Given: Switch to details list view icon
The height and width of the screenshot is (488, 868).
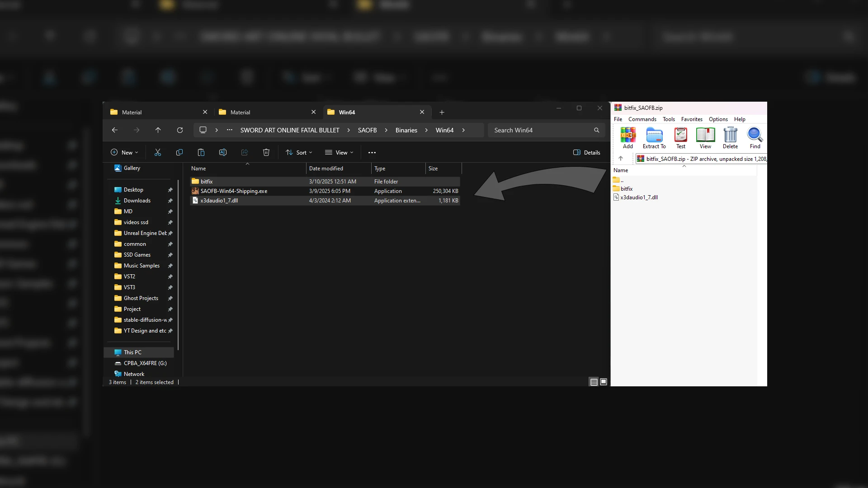Looking at the screenshot, I should click(x=594, y=382).
